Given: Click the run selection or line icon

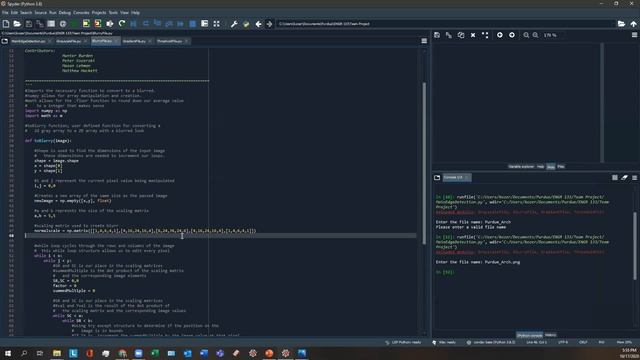Looking at the screenshot, I should click(109, 24).
